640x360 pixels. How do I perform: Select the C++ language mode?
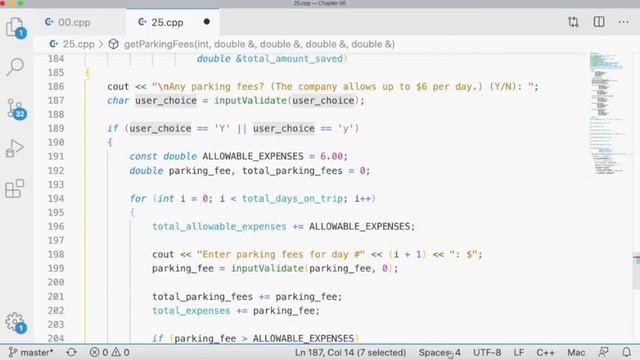click(x=545, y=352)
